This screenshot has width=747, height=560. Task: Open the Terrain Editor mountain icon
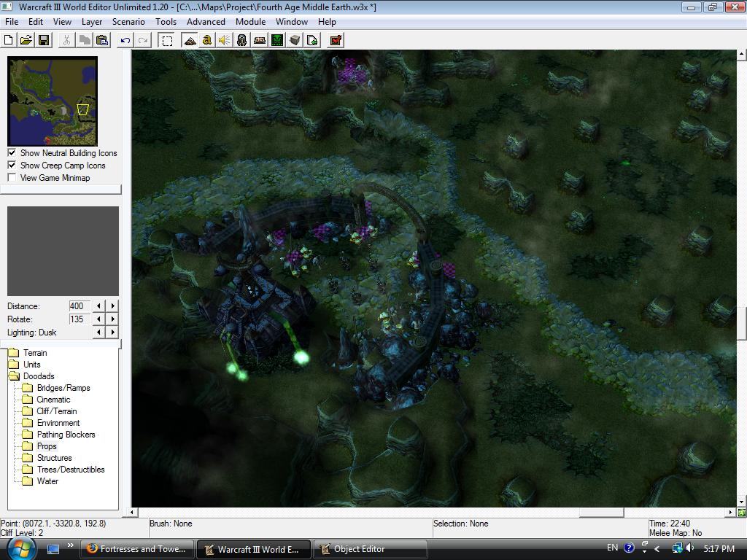pos(190,41)
